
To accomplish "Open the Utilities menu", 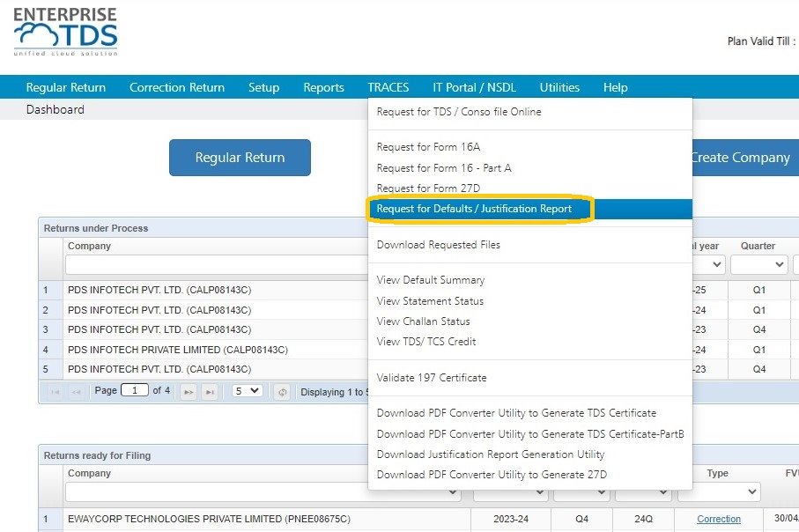I will tap(559, 87).
